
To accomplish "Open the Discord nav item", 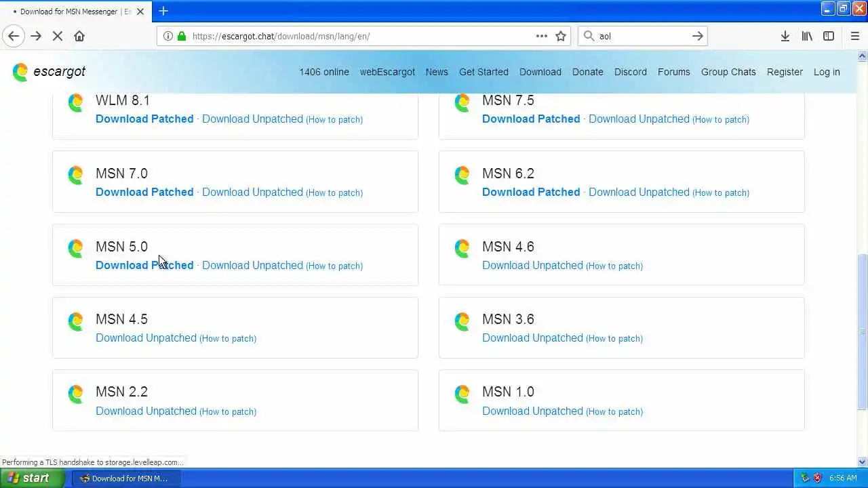I will tap(631, 72).
